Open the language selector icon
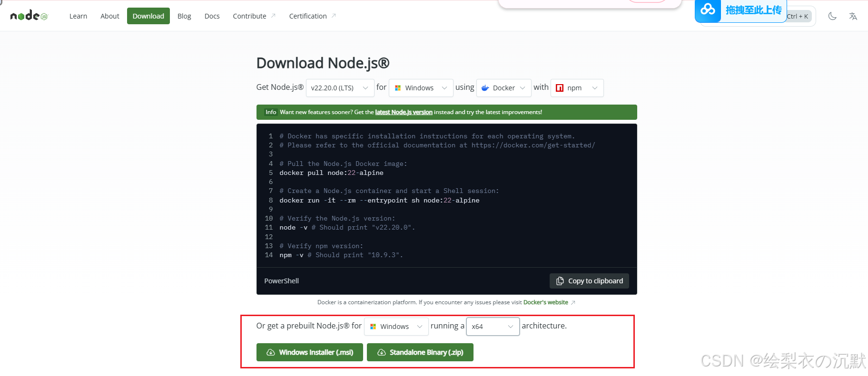 [853, 16]
